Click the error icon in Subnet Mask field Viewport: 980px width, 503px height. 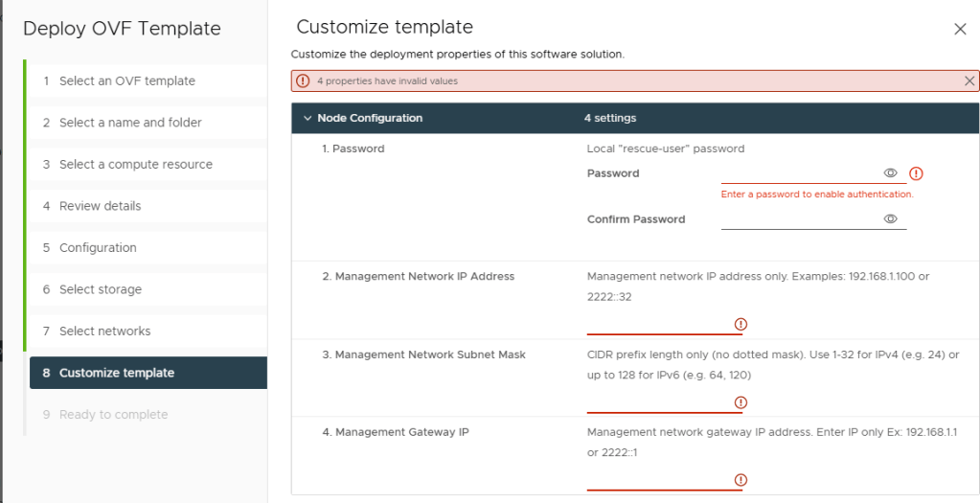pyautogui.click(x=741, y=402)
